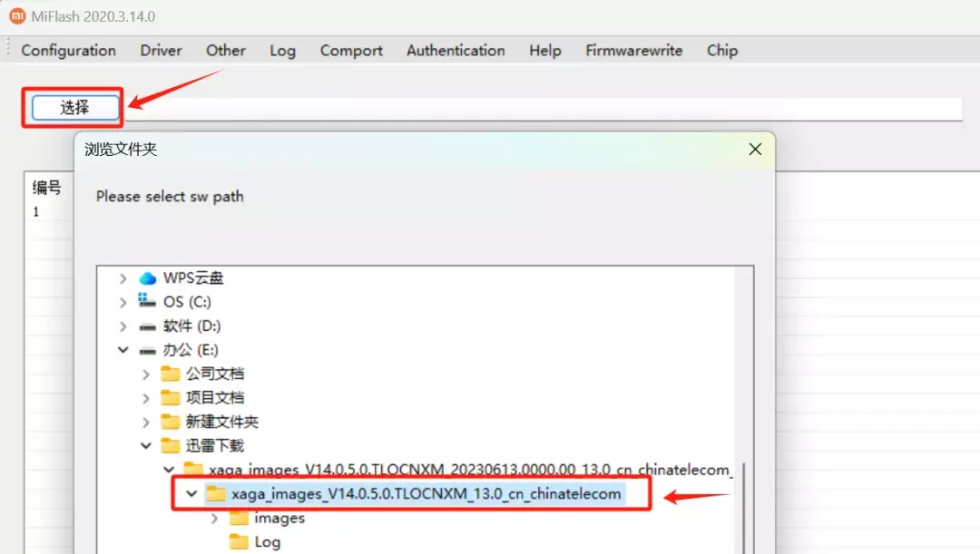Click the 选择 button
This screenshot has height=554, width=980.
(x=75, y=107)
